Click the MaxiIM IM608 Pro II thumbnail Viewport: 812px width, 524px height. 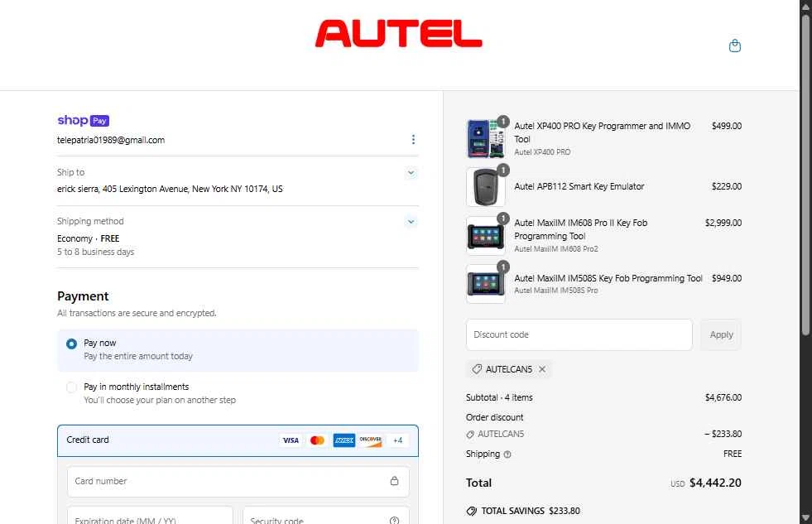pyautogui.click(x=485, y=236)
